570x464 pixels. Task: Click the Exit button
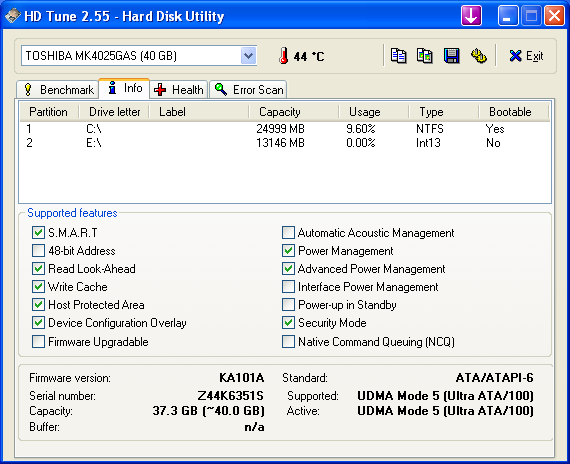click(526, 56)
